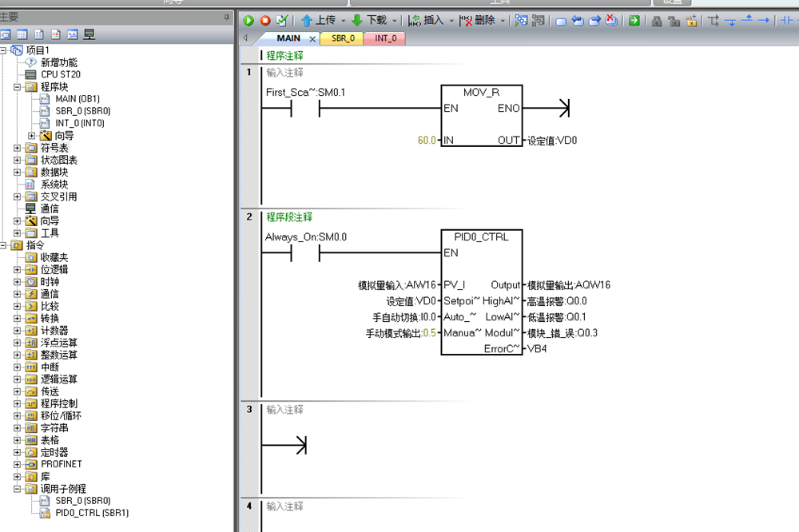Image resolution: width=799 pixels, height=532 pixels.
Task: Collapse the 程序块 folder node
Action: tap(18, 87)
